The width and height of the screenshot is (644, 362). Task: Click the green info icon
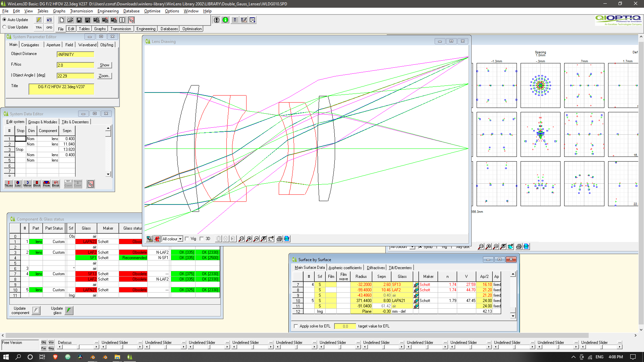[225, 20]
